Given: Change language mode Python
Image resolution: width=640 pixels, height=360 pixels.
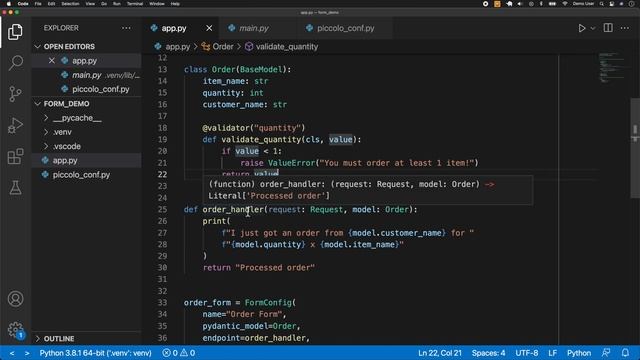Looking at the screenshot, I should (x=579, y=353).
